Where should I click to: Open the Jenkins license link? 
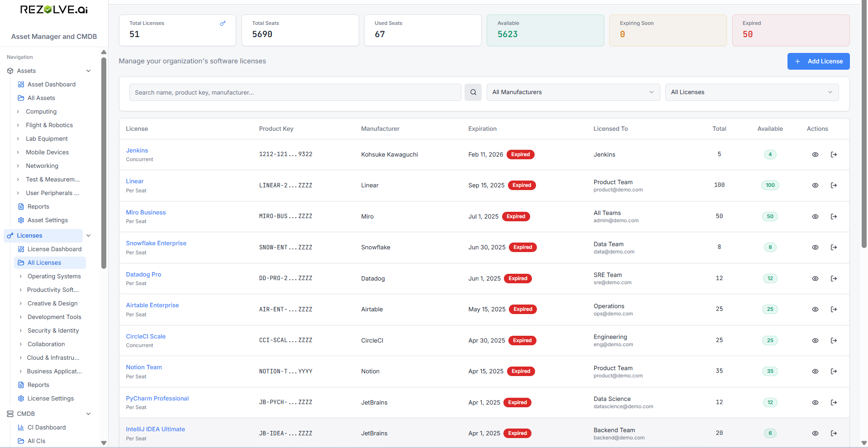[137, 151]
